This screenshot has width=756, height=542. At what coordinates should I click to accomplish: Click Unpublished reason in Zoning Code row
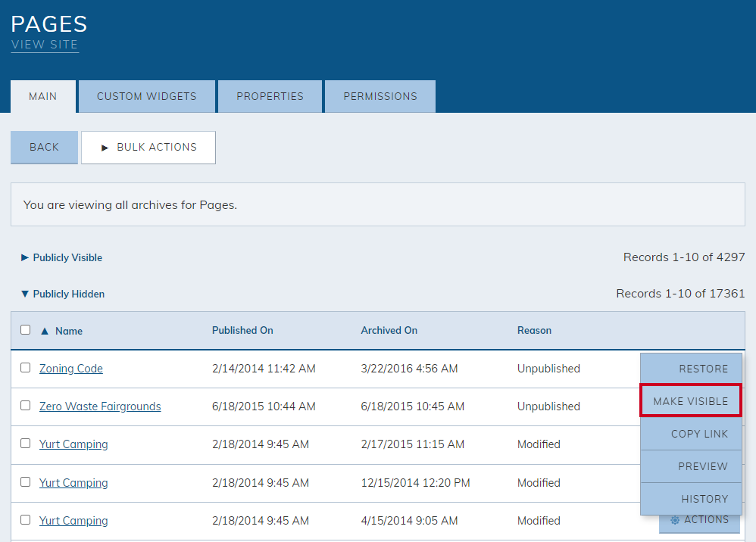[548, 369]
